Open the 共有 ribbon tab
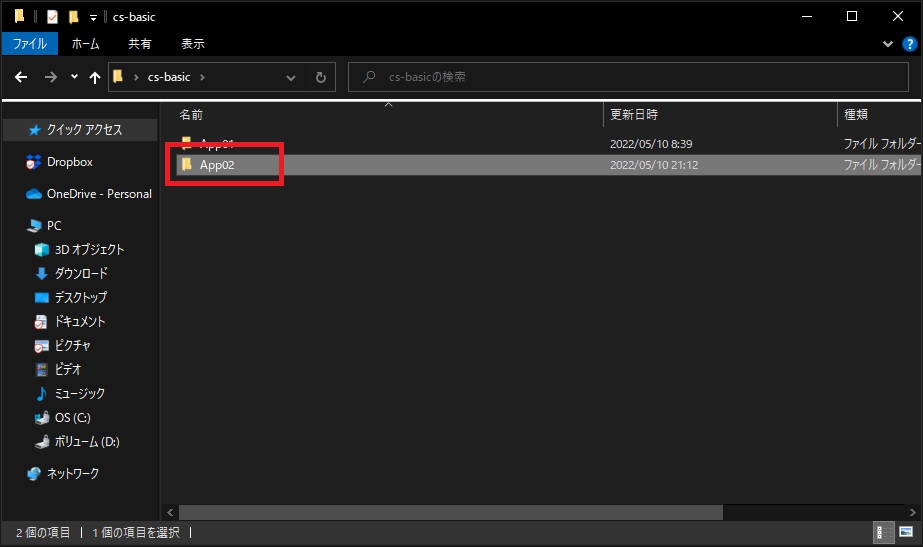The height and width of the screenshot is (547, 923). [x=140, y=44]
